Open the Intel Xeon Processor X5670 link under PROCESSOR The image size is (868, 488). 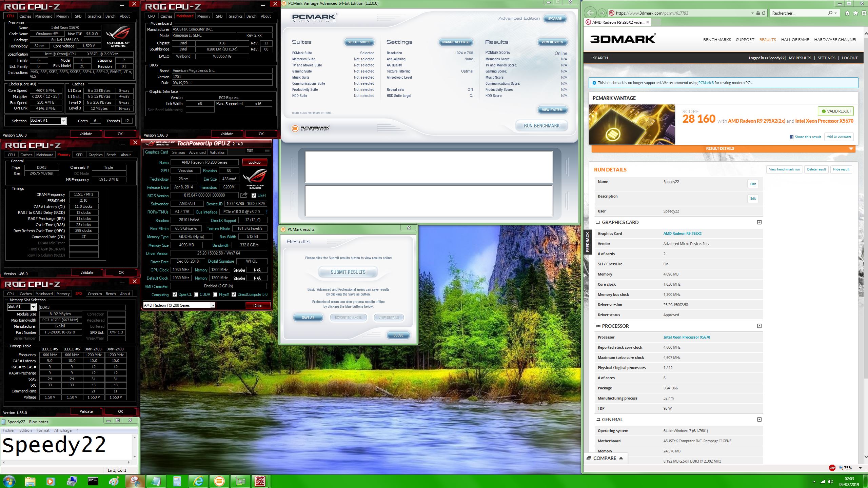[x=687, y=337]
